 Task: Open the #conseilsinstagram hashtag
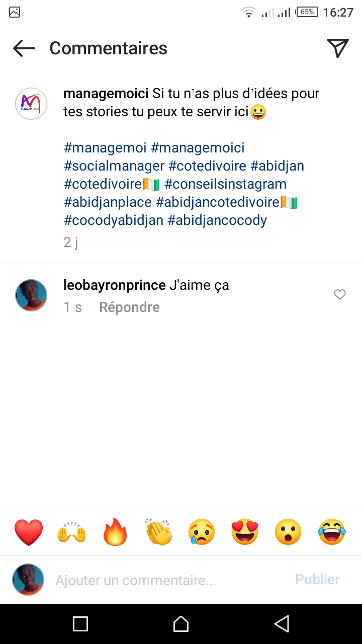[x=225, y=184]
